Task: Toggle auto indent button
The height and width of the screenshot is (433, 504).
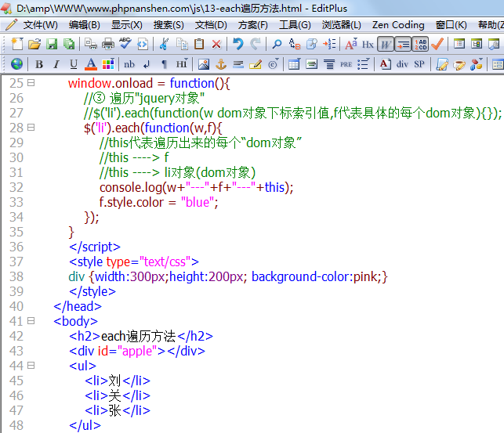Action: point(402,44)
